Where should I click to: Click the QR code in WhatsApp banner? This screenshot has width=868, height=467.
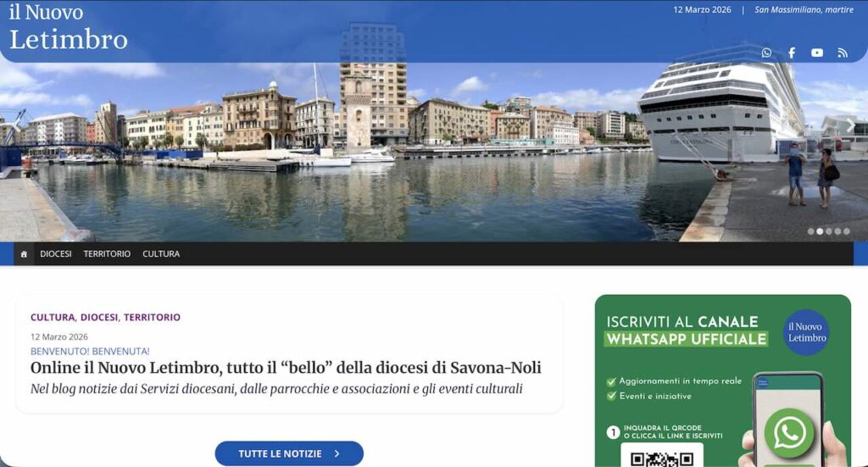tap(662, 457)
